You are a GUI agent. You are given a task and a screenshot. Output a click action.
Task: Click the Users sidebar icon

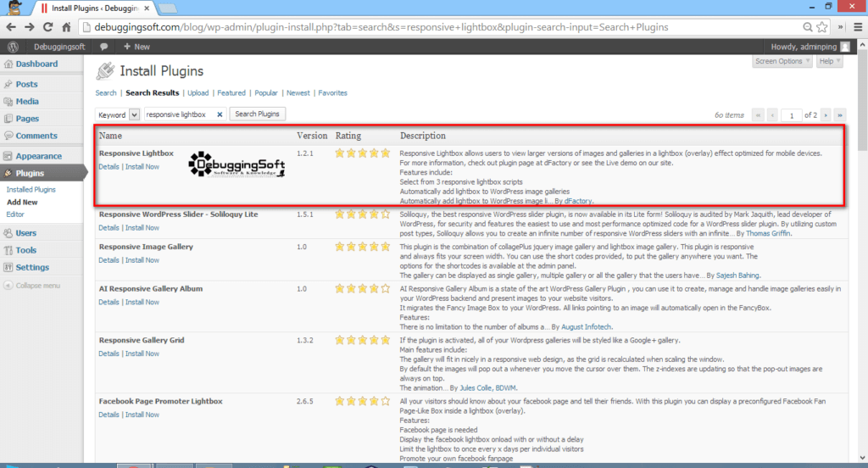(x=8, y=233)
